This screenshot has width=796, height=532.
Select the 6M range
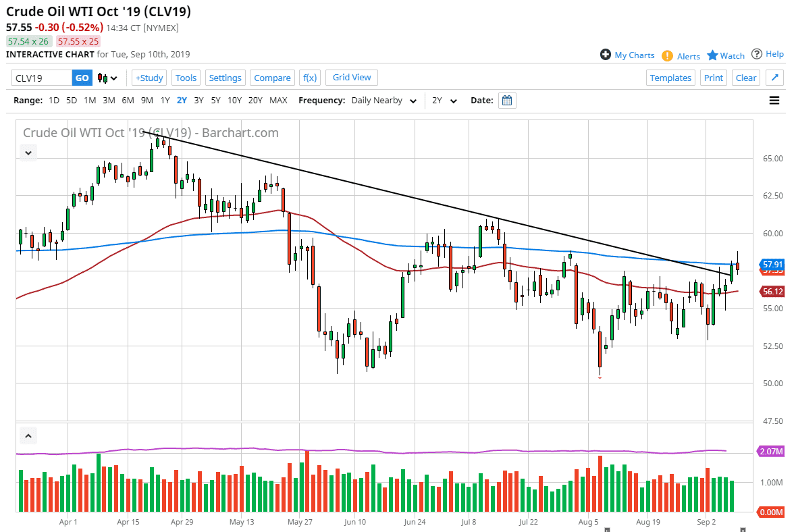[x=128, y=100]
